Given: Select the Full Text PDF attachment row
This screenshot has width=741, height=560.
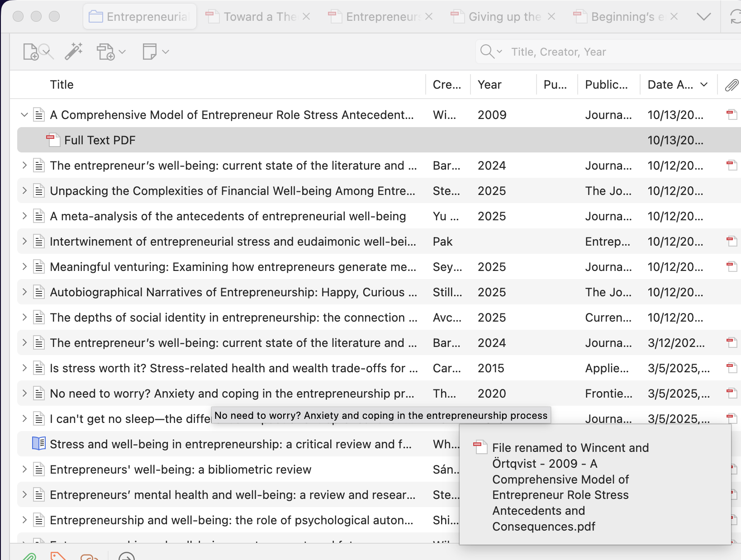Looking at the screenshot, I should (379, 140).
